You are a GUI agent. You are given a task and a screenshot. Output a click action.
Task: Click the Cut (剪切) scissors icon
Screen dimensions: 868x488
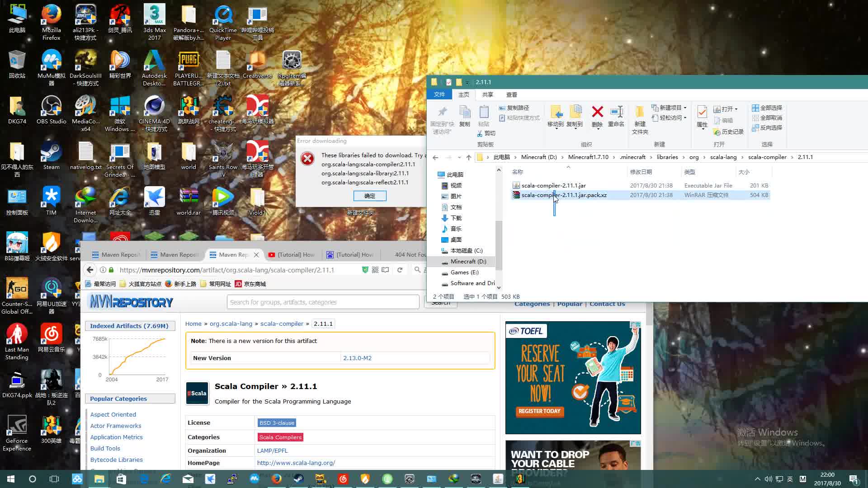pyautogui.click(x=480, y=133)
